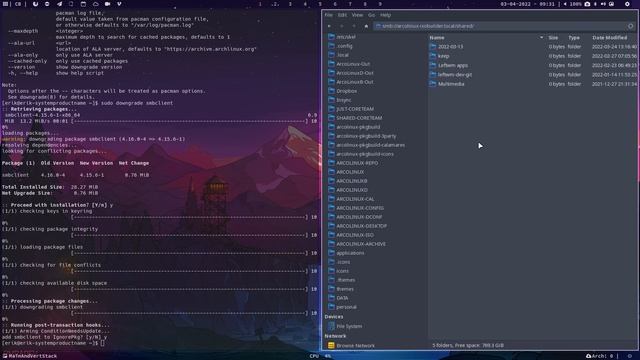
Task: Select the Multimedia folder row
Action: pyautogui.click(x=533, y=84)
